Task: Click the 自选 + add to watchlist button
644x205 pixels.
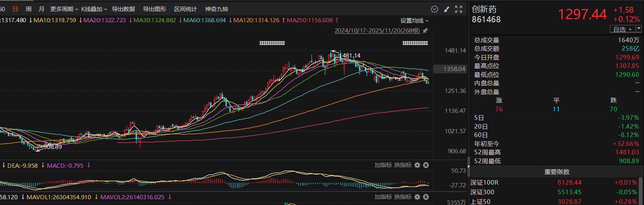Action: [x=622, y=29]
